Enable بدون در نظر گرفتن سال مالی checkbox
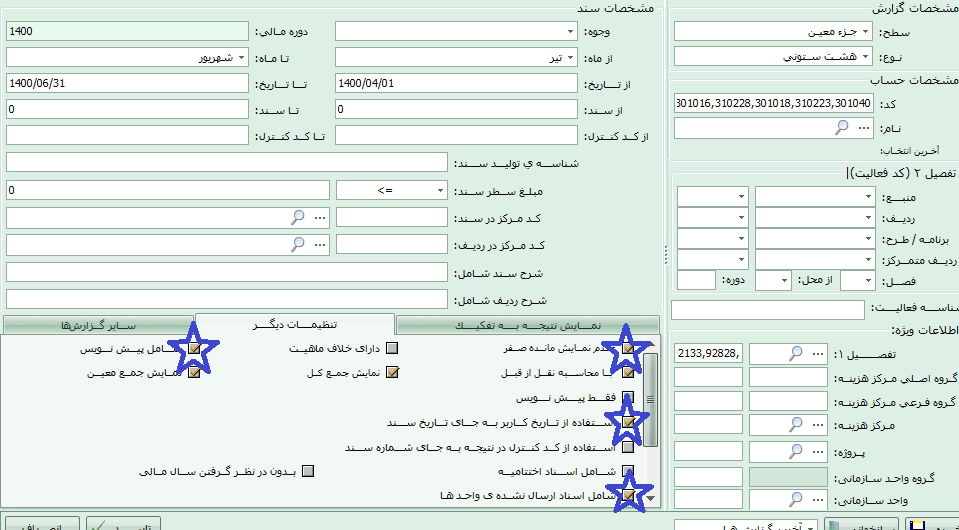The height and width of the screenshot is (530, 959). coord(308,471)
